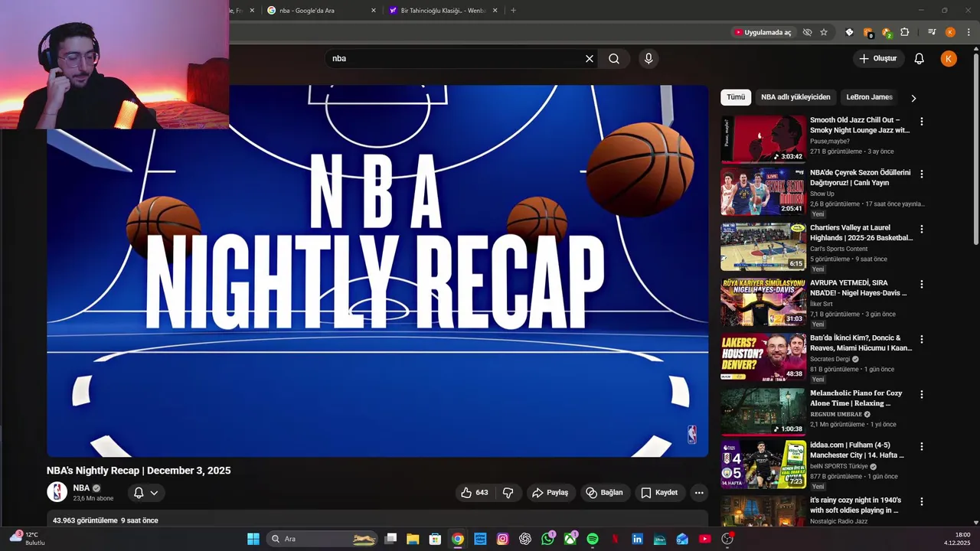Viewport: 980px width, 551px height.
Task: Open options menu for Batı'da İkinci Kim video
Action: coord(922,340)
